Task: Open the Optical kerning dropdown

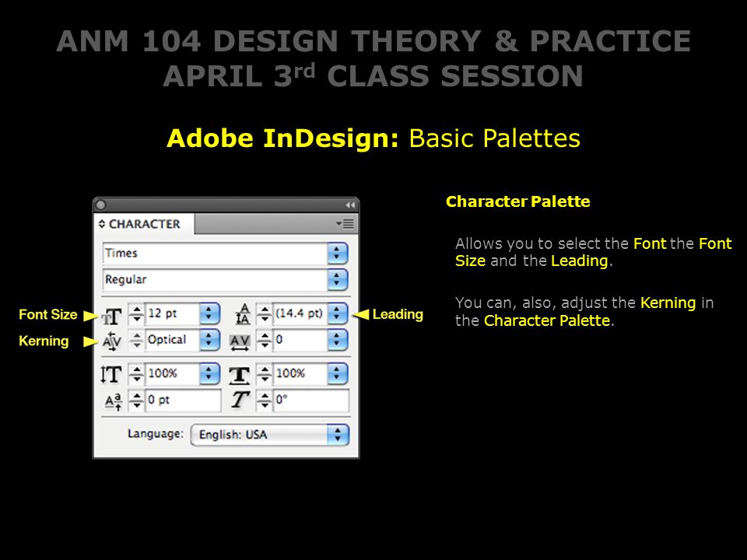Action: pyautogui.click(x=209, y=340)
